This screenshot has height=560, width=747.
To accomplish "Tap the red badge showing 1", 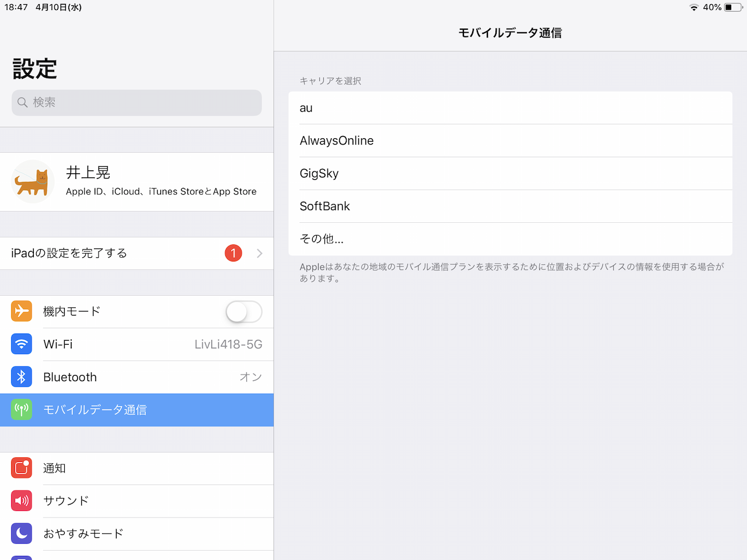I will pyautogui.click(x=233, y=253).
